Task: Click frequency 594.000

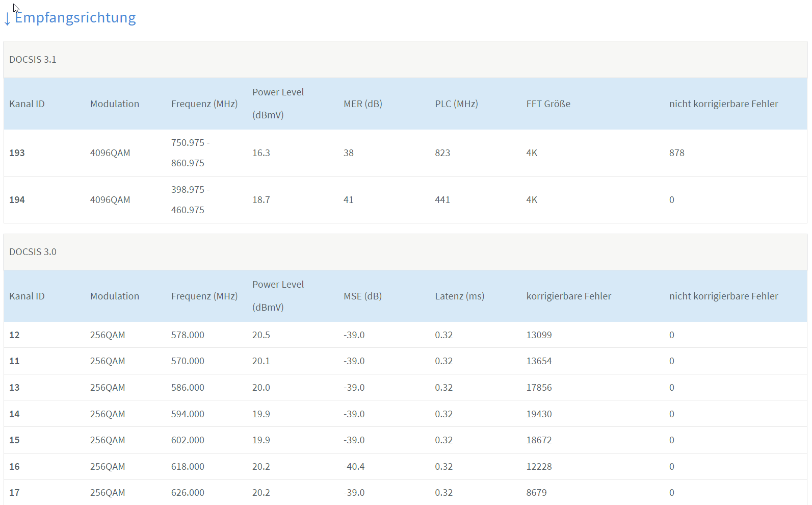Action: (188, 414)
